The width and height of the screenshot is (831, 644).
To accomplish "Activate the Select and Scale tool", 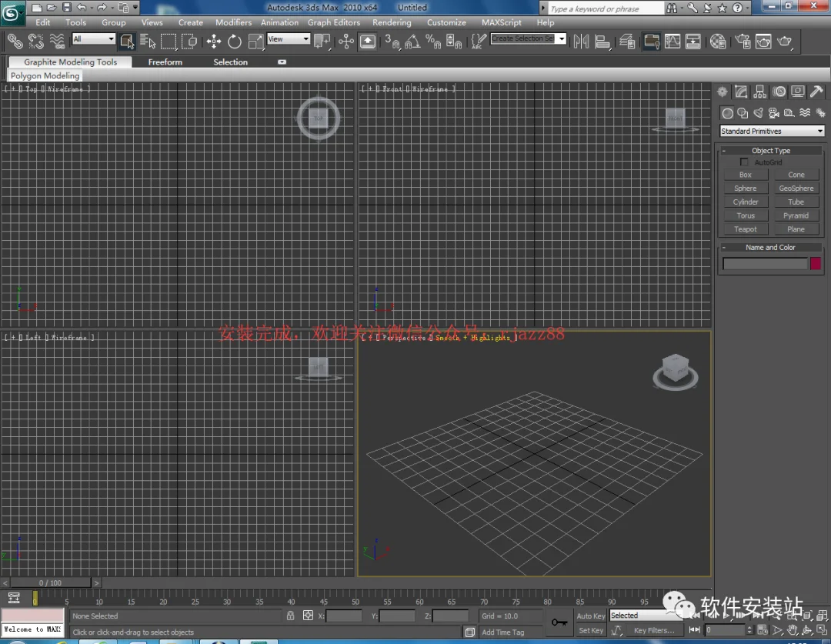I will tap(255, 42).
